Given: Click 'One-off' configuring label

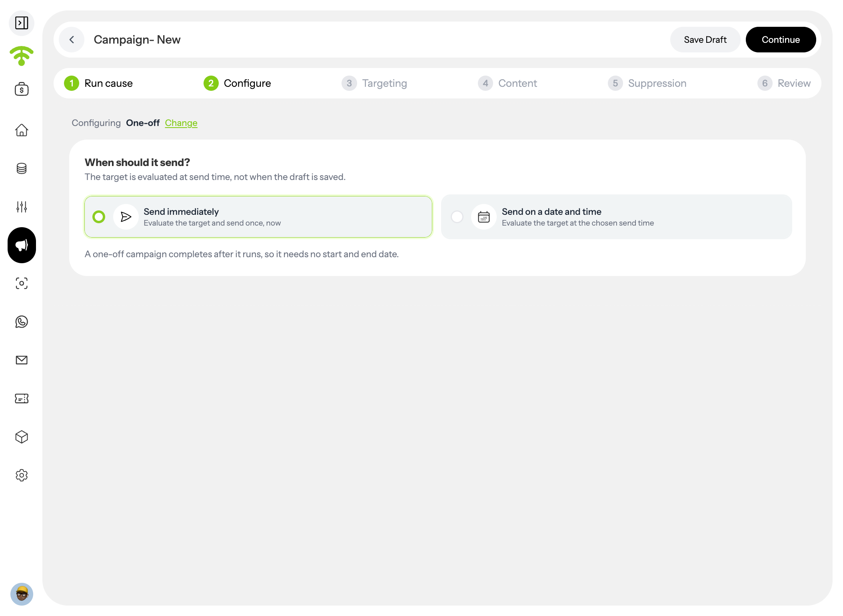Looking at the screenshot, I should pos(143,123).
